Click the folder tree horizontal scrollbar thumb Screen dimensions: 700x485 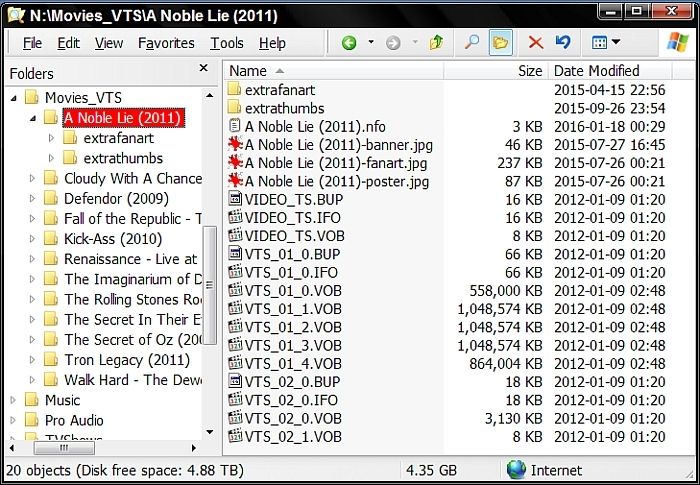point(64,448)
